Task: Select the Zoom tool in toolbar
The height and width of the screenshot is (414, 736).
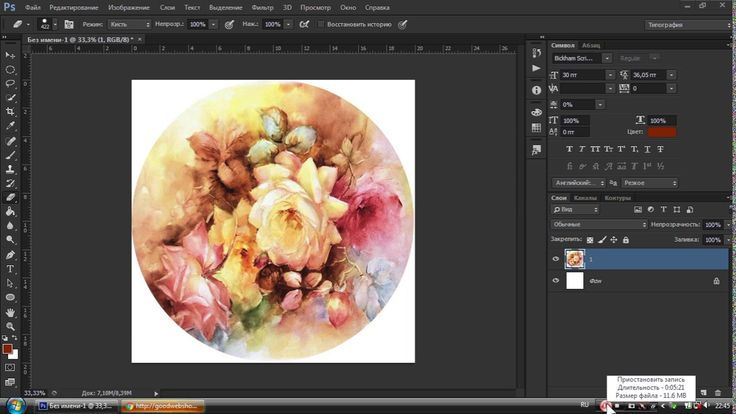Action: click(10, 326)
